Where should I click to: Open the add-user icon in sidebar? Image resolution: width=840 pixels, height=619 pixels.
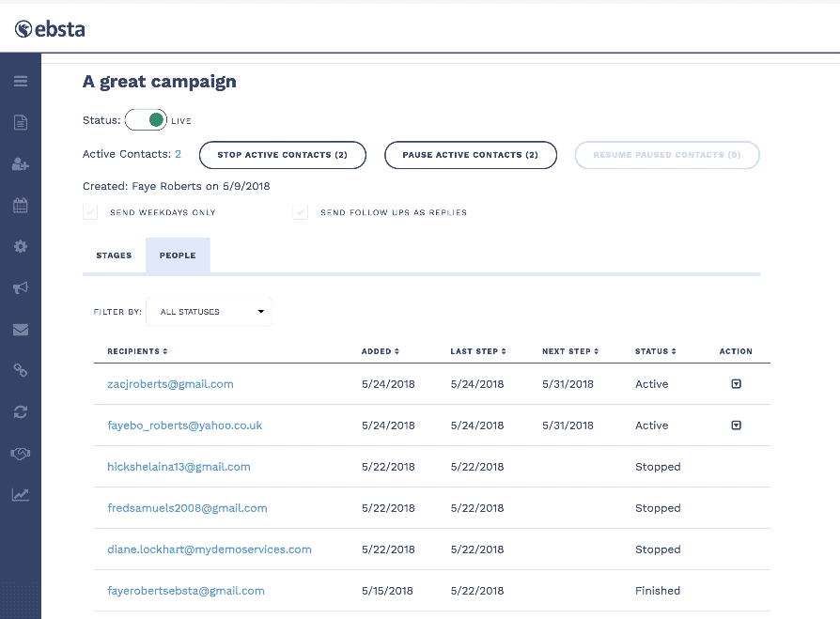pos(21,163)
